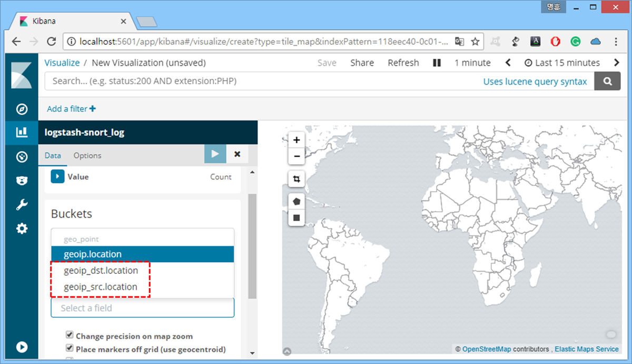The image size is (632, 364).
Task: Toggle Place markers off grid checkbox
Action: tap(69, 348)
